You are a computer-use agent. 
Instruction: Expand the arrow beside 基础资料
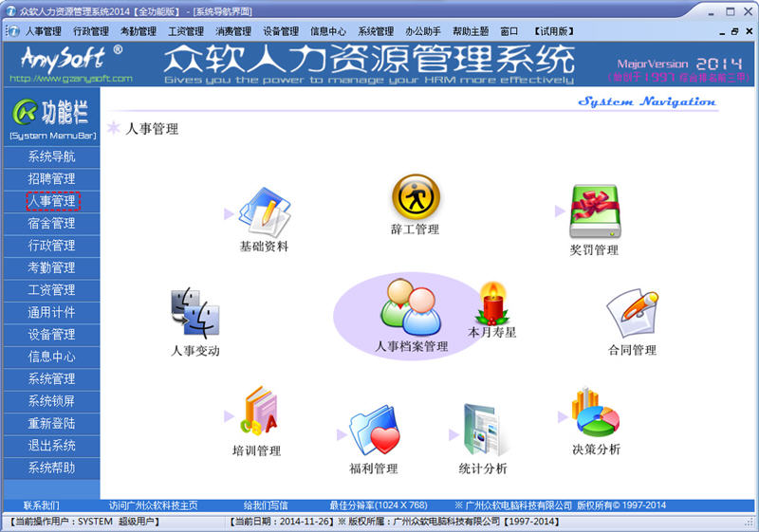click(229, 213)
